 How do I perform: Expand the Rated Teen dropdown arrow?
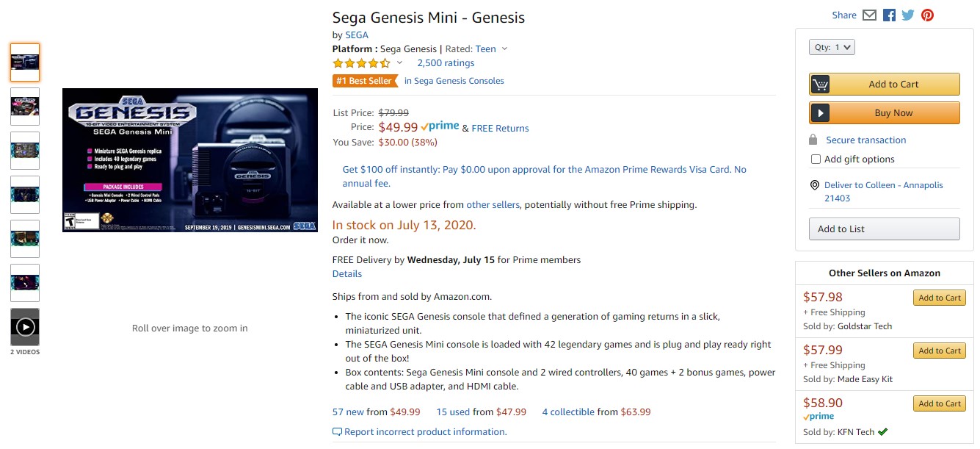504,49
